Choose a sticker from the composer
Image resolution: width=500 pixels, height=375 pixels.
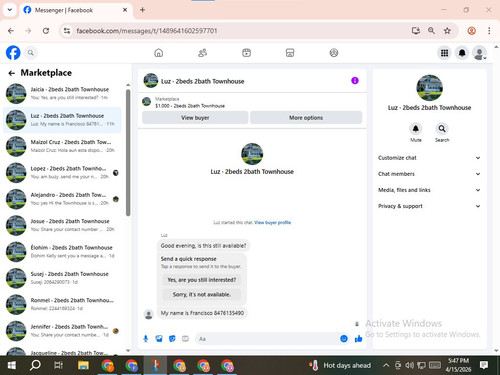tap(172, 339)
